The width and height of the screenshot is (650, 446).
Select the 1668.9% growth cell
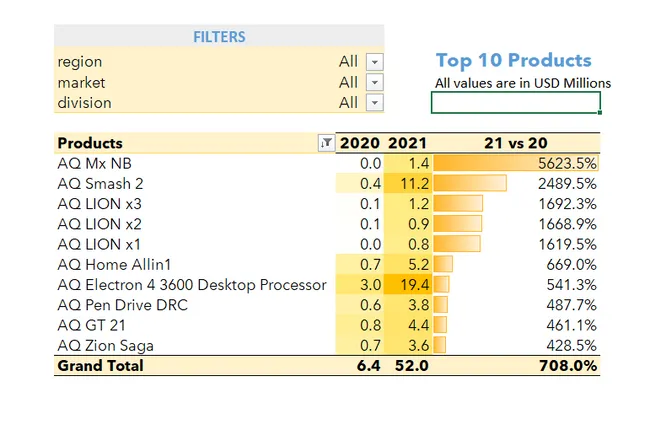pyautogui.click(x=516, y=224)
